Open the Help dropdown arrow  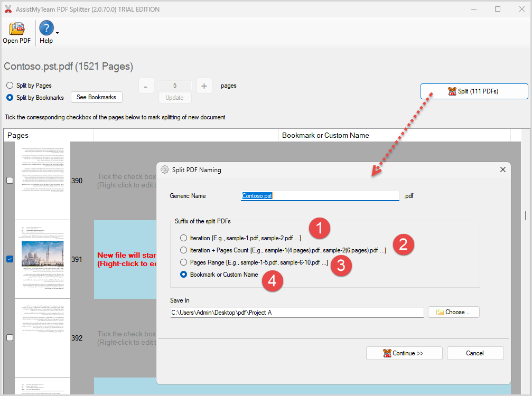coord(57,33)
